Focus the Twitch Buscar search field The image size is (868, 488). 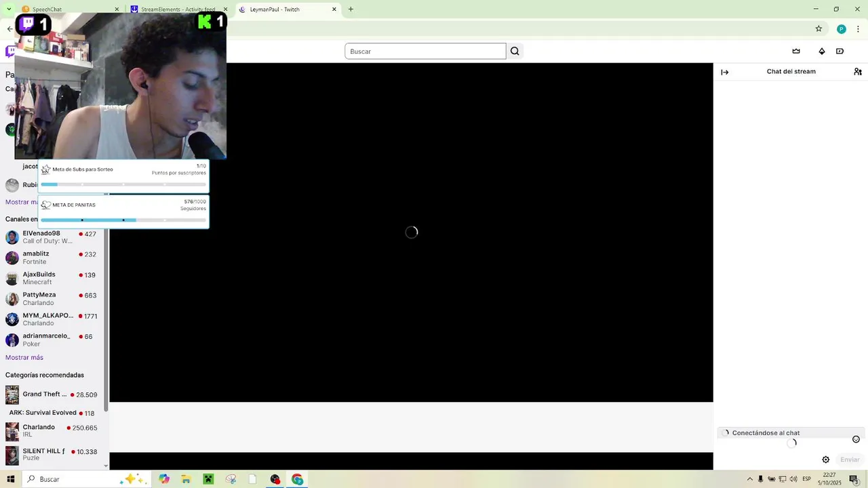(x=425, y=52)
